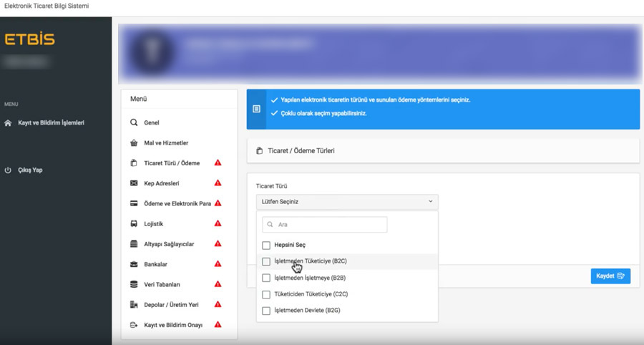The width and height of the screenshot is (644, 345).
Task: Go to Altyapı Sağlayıcılar in the menu
Action: (x=169, y=244)
